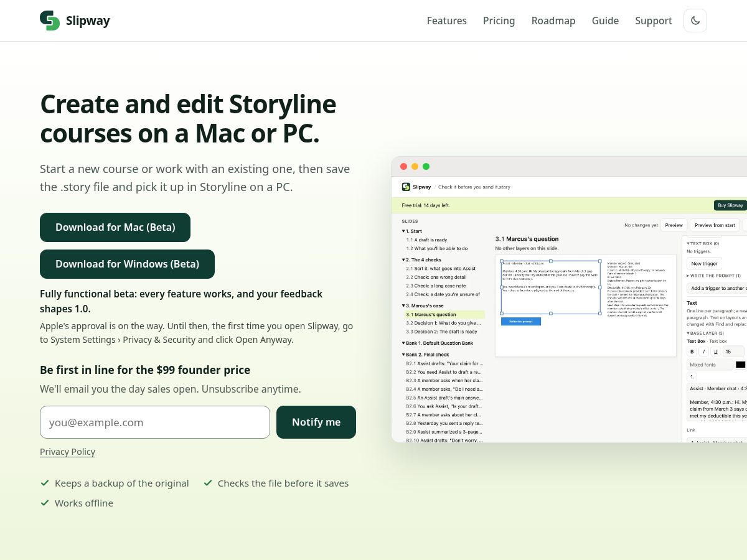Select question 'B2.2 You need Assist to draft'
Viewport: 747px width, 560px height.
443,372
